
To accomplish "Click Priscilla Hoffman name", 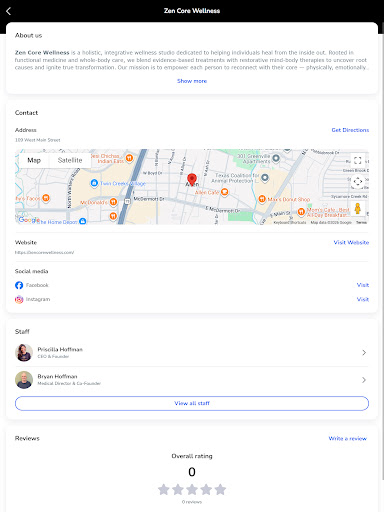I will click(x=60, y=349).
